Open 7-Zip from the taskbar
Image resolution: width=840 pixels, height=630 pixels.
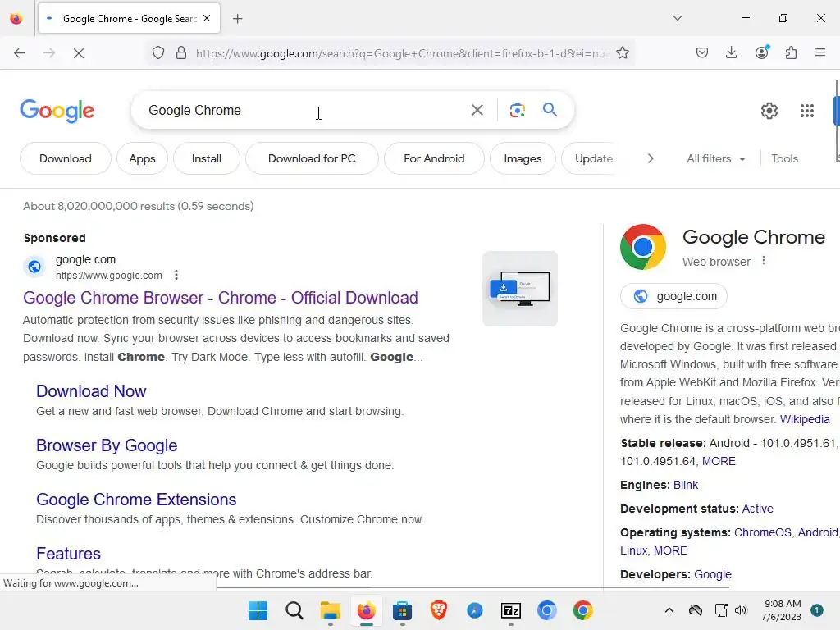pyautogui.click(x=510, y=610)
